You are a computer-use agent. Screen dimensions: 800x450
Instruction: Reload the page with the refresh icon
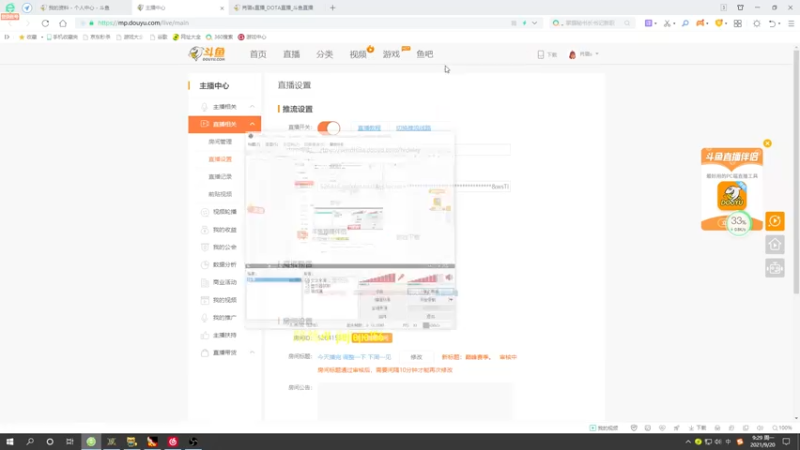45,23
